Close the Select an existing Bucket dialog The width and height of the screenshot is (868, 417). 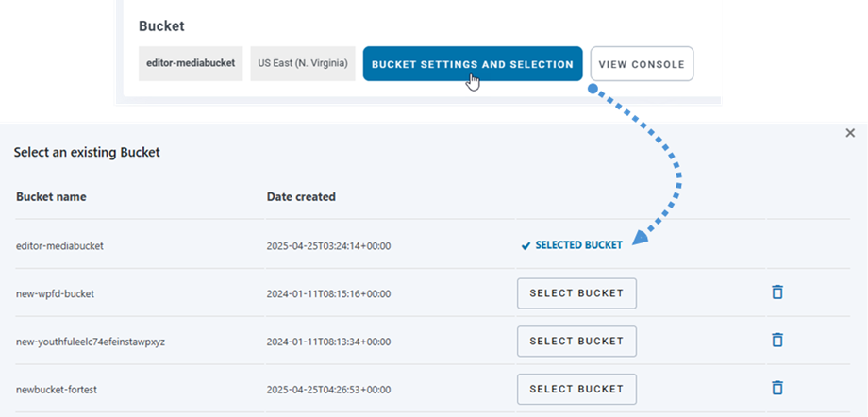850,134
